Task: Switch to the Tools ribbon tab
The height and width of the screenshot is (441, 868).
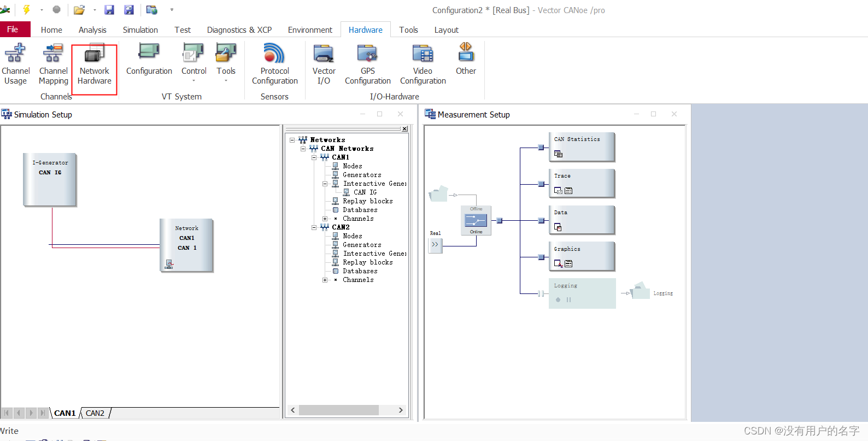Action: click(x=408, y=30)
